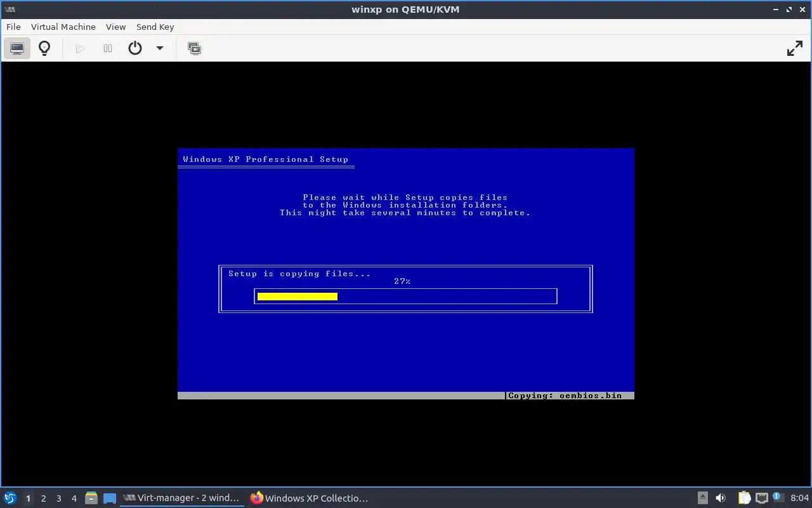Click the show desktop taskbar icon

[x=110, y=498]
